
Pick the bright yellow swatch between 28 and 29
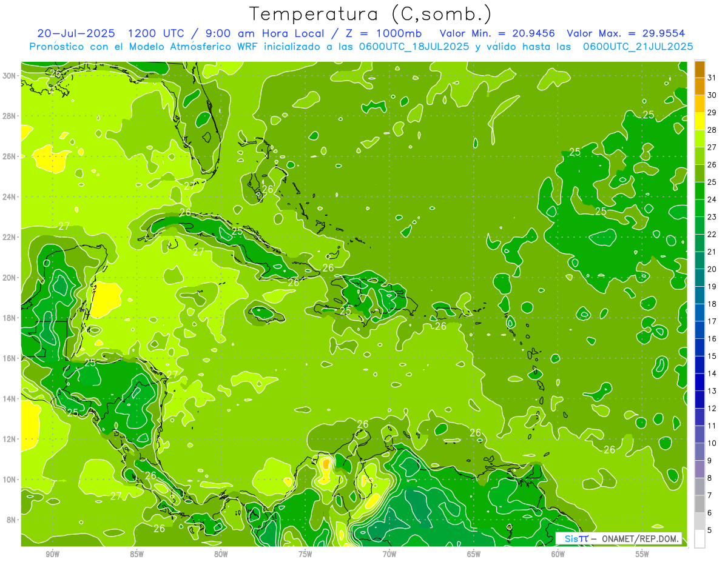click(699, 121)
